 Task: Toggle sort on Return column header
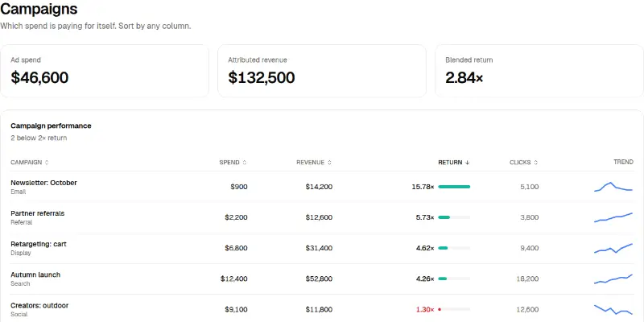tap(454, 163)
